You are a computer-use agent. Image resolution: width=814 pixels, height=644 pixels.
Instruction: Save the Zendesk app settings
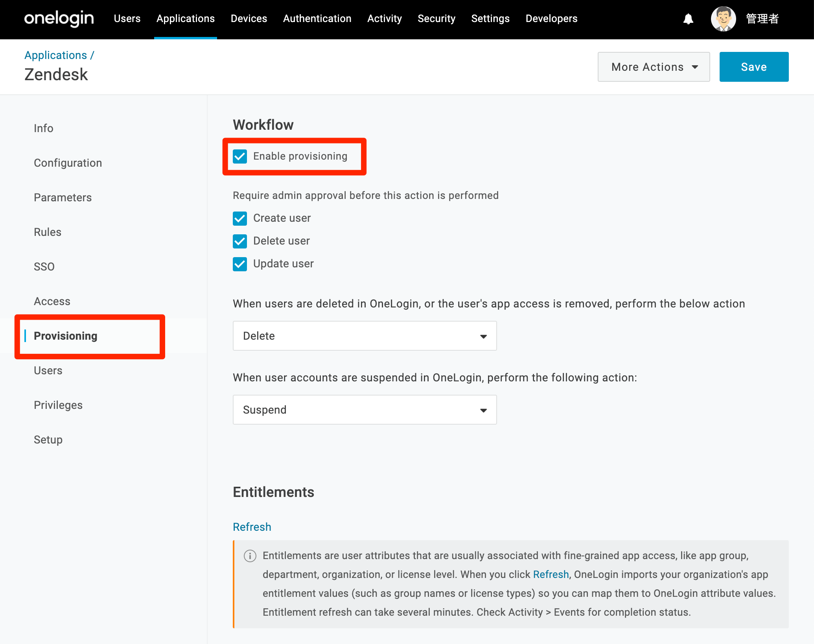point(754,67)
